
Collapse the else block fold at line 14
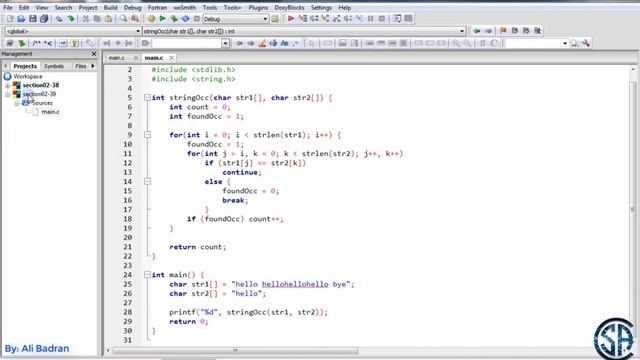pos(147,181)
